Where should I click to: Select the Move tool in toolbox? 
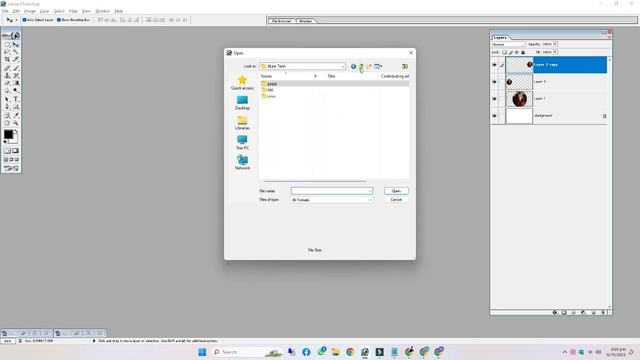coord(16,44)
